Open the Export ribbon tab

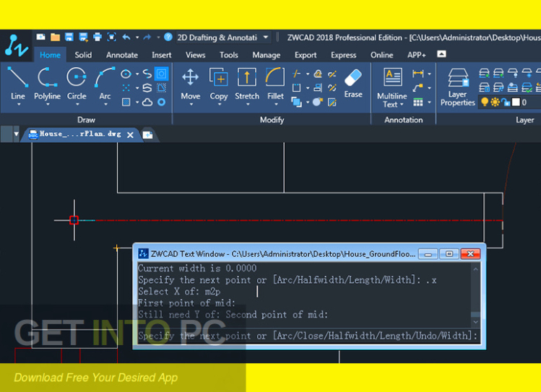[x=306, y=55]
